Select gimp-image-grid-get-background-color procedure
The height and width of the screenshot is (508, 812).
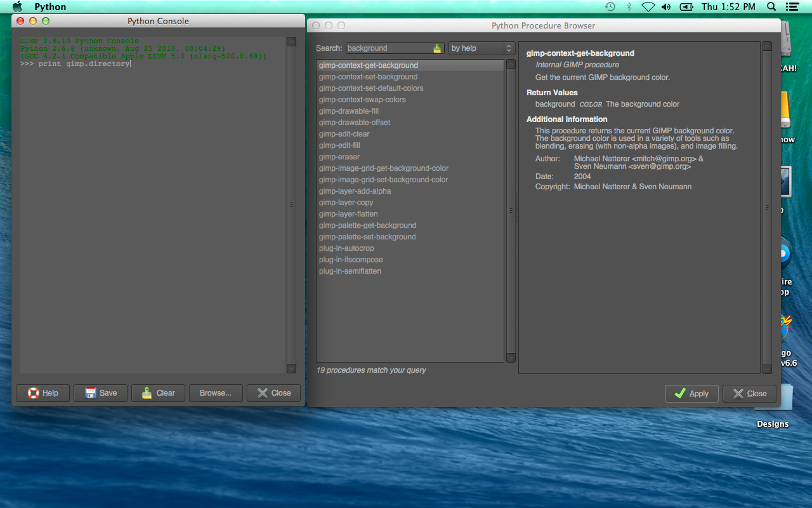pos(410,168)
